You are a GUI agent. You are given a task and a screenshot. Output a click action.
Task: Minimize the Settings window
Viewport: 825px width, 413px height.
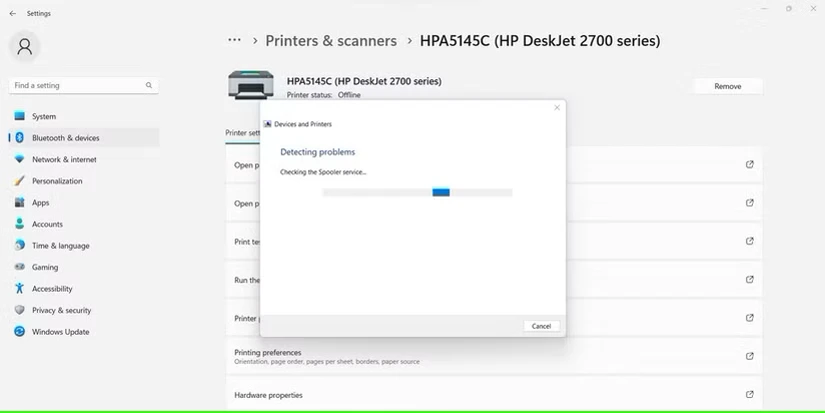[x=764, y=8]
